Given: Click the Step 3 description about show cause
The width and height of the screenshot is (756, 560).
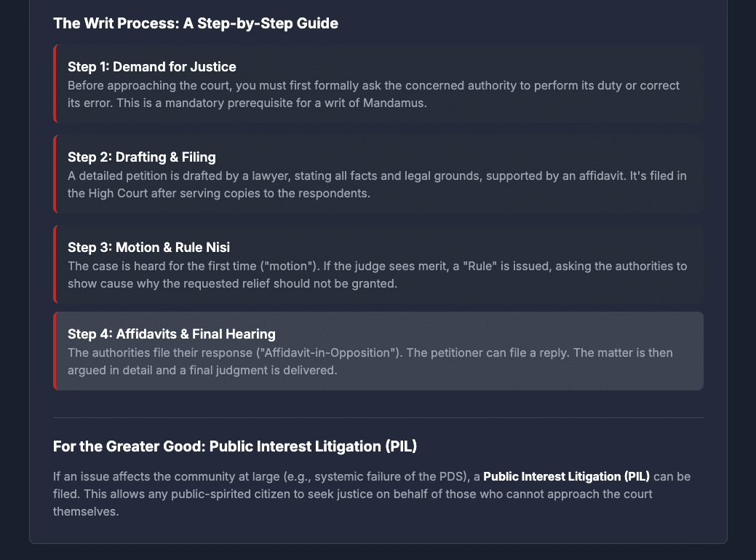Looking at the screenshot, I should (x=377, y=275).
